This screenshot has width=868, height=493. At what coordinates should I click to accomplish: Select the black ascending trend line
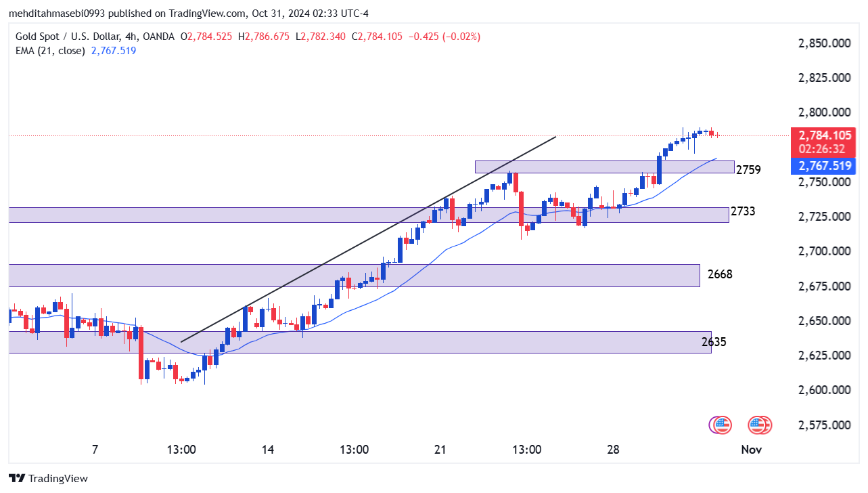pyautogui.click(x=368, y=240)
